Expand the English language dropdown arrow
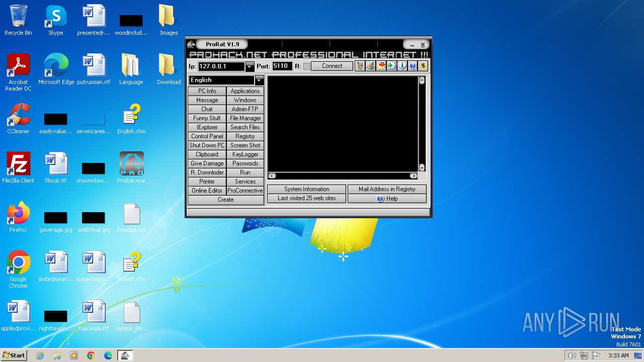 [259, 80]
